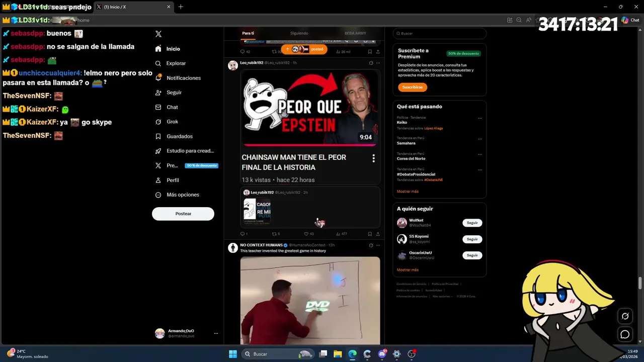Close the Inicio / X browser tab
Viewport: 644px width, 362px height.
pyautogui.click(x=169, y=7)
